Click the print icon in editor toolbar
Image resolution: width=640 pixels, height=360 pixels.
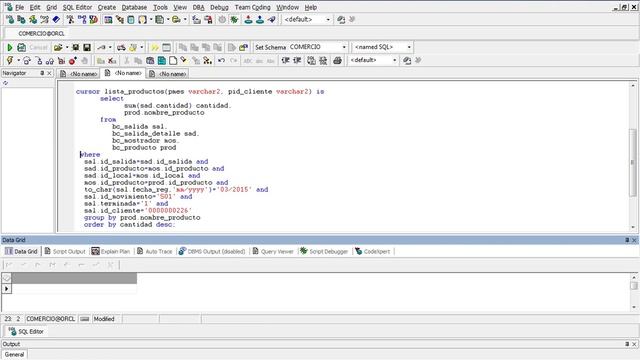click(x=337, y=60)
